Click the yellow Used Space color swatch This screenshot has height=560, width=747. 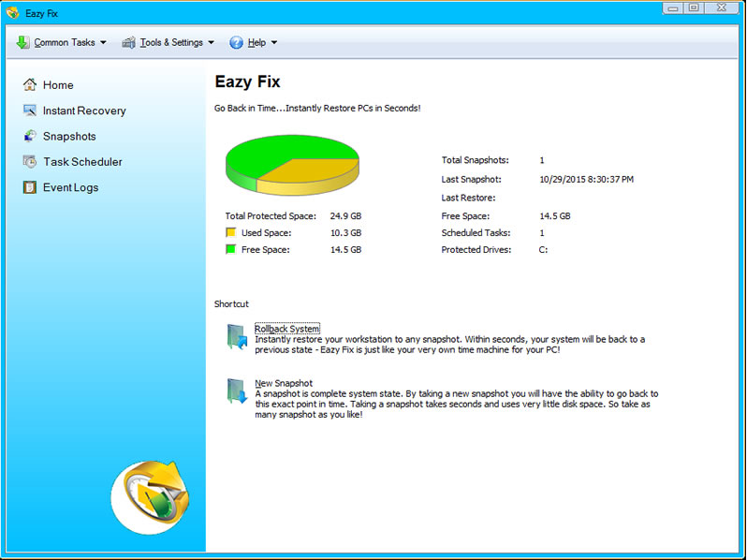point(231,232)
